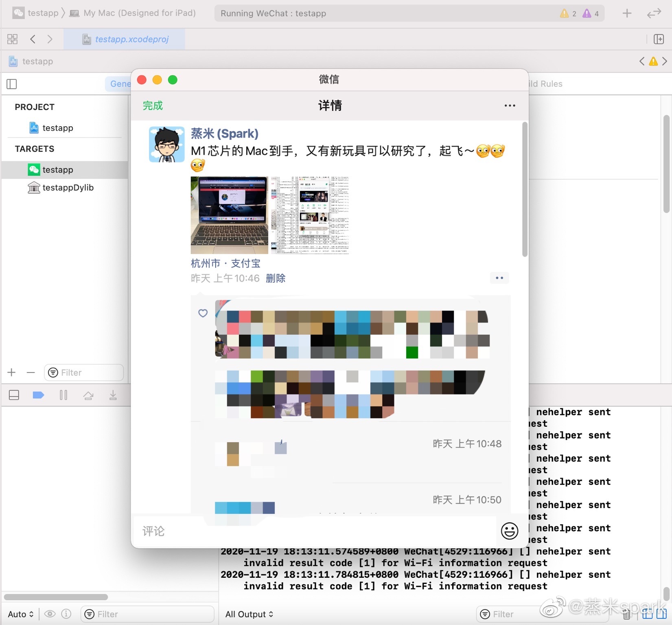Click the step over debug icon
The width and height of the screenshot is (672, 625).
(88, 395)
